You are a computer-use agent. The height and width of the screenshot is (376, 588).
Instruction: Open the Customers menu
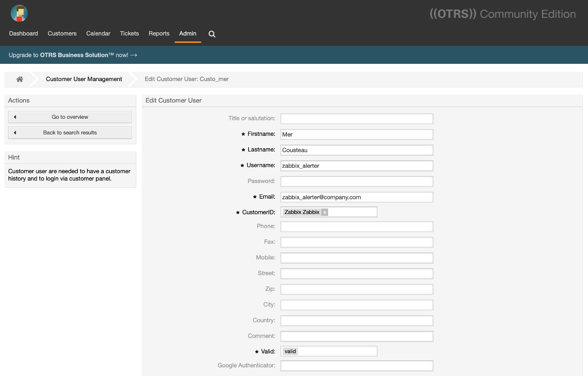62,33
